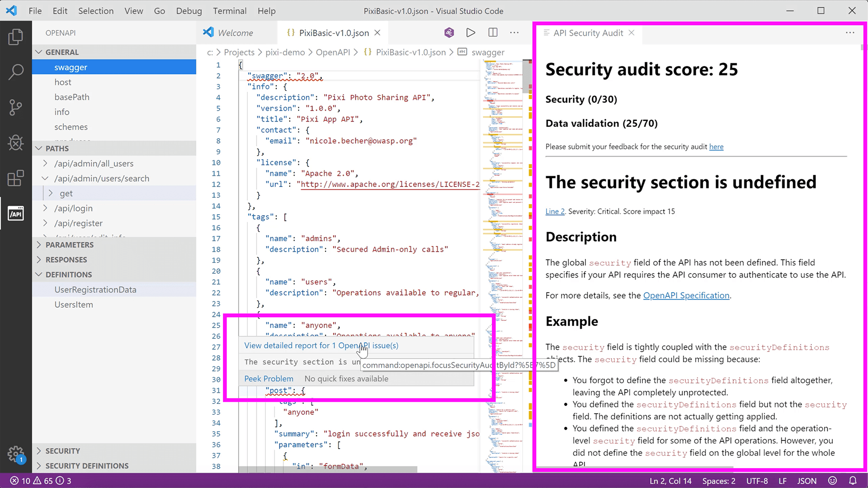868x488 pixels.
Task: Click the errors count in status bar
Action: [x=20, y=481]
